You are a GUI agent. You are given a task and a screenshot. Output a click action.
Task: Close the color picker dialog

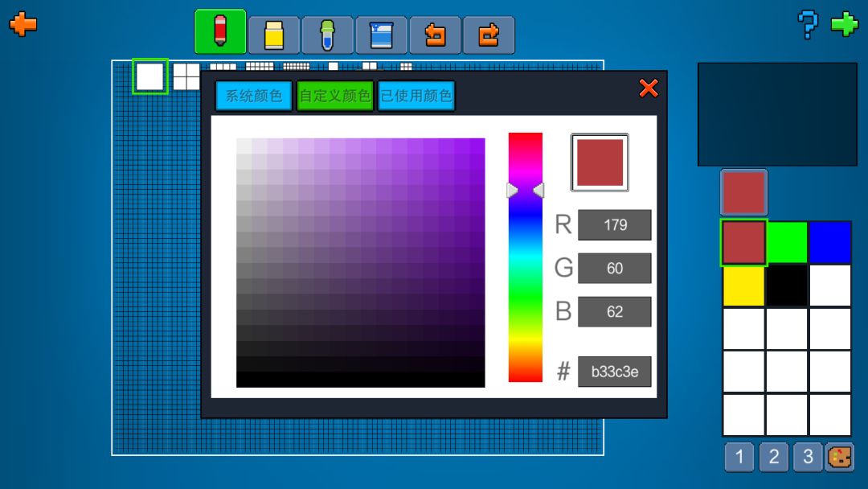[649, 88]
